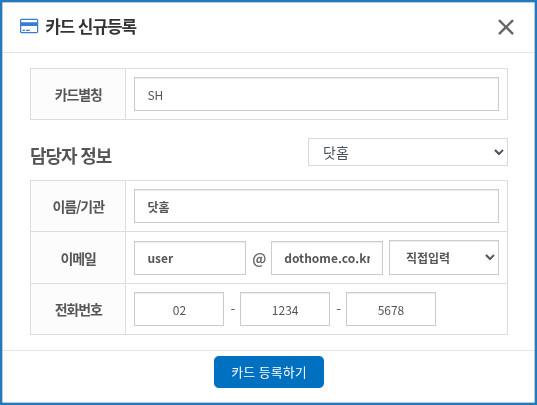The width and height of the screenshot is (537, 405).
Task: Submit with the 카드 등록하기 button
Action: pos(269,372)
